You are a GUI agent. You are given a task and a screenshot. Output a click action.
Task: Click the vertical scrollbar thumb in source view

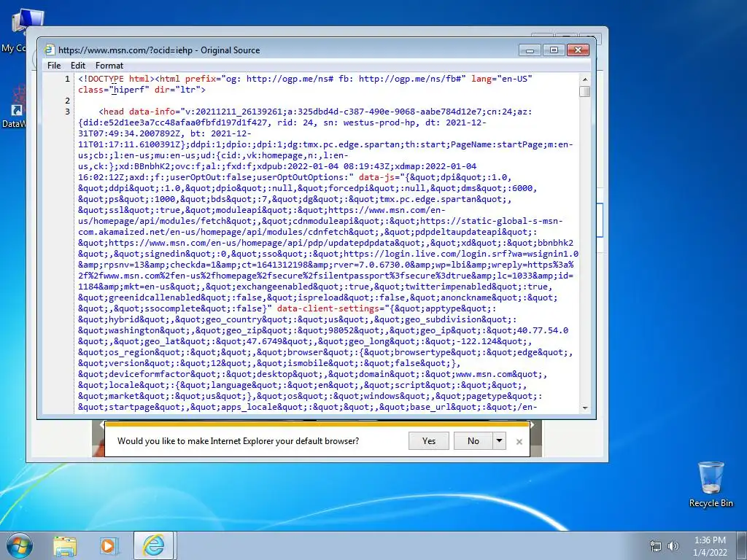585,91
